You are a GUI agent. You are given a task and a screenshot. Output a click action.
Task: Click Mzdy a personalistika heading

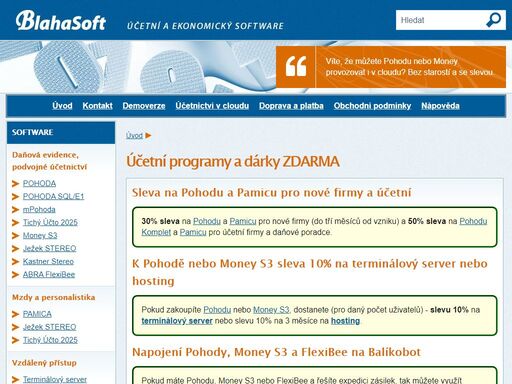[x=53, y=297]
